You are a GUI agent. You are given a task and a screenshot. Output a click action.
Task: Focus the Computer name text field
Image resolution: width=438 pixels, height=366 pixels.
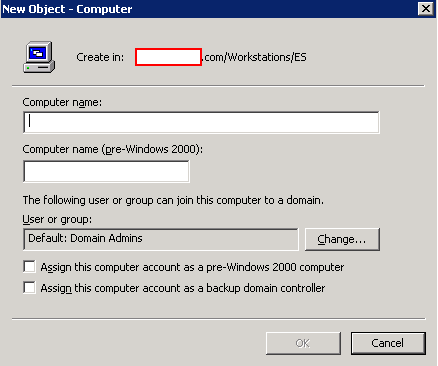pos(201,122)
